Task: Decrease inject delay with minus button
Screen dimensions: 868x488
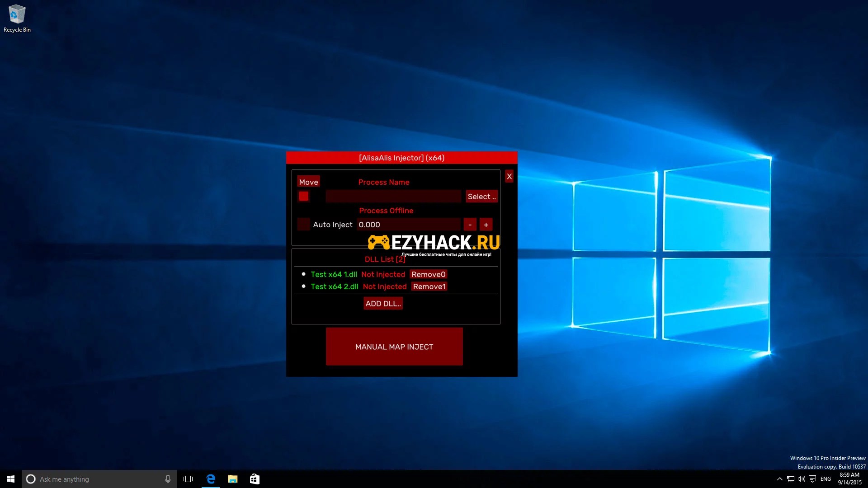Action: click(470, 225)
